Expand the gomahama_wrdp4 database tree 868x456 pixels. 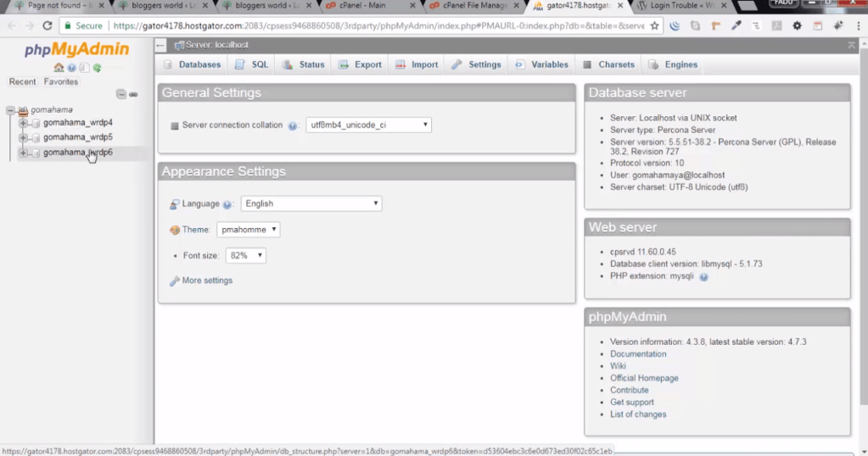(23, 123)
